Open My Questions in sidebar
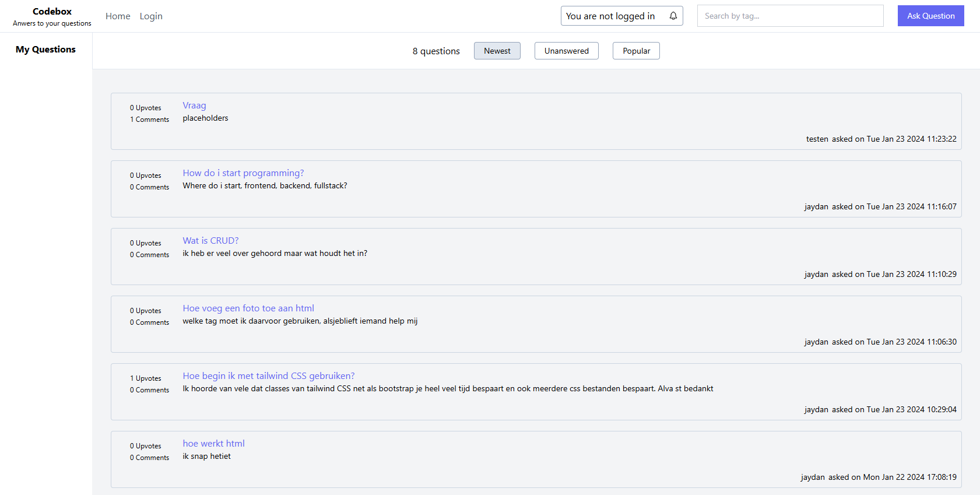 (x=45, y=50)
